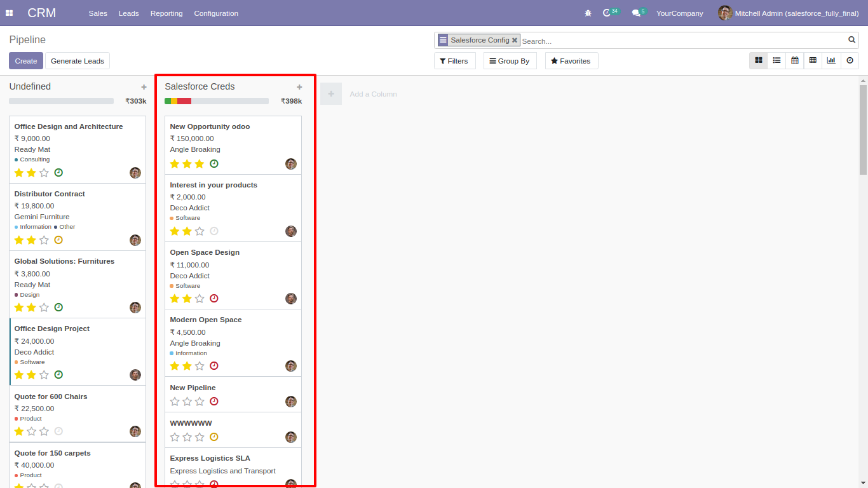Screen dimensions: 868x488
Task: Open YourCompany company switcher
Action: click(679, 13)
